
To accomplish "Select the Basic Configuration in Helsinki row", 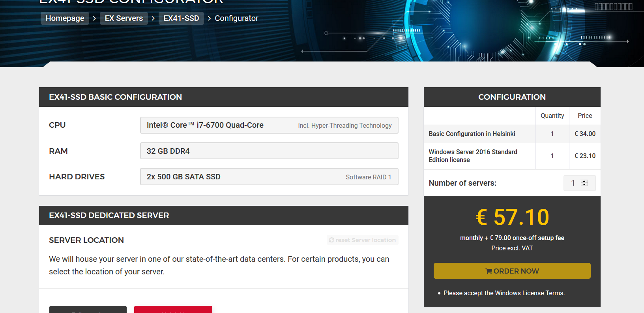I will [x=512, y=134].
